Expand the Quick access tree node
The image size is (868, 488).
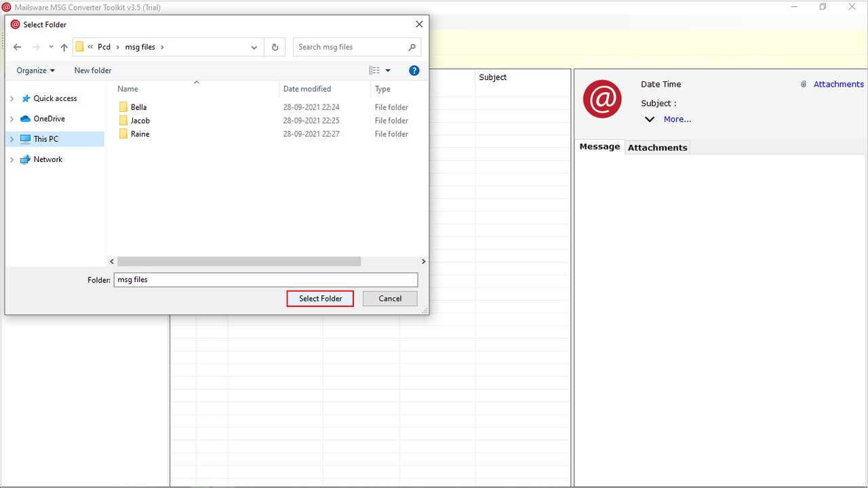12,98
